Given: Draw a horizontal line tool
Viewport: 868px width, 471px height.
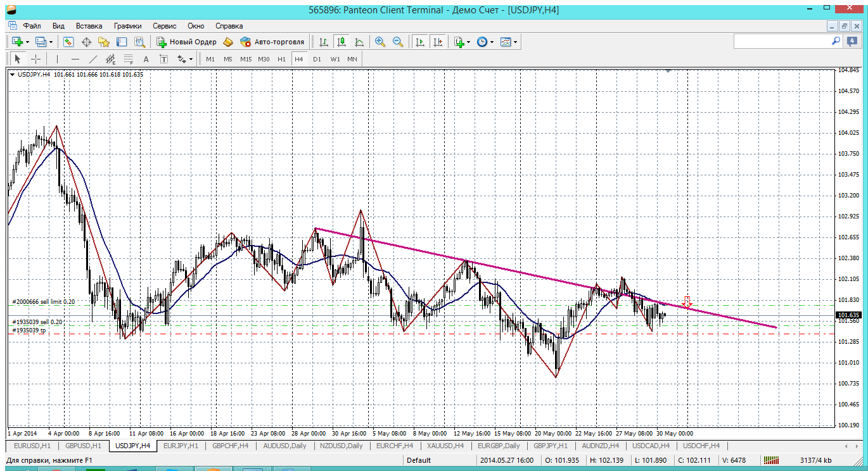Looking at the screenshot, I should (75, 59).
